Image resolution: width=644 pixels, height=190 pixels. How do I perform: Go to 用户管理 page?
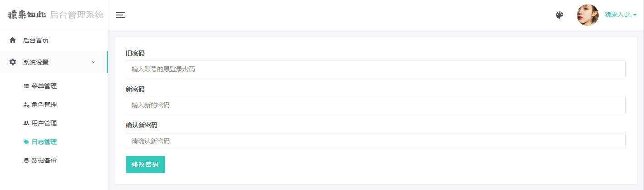coord(44,123)
